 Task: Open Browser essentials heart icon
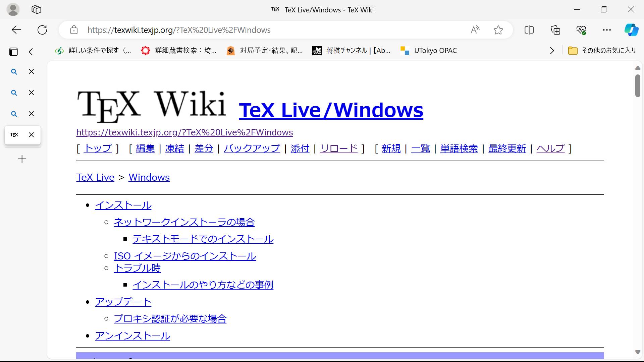click(x=581, y=30)
